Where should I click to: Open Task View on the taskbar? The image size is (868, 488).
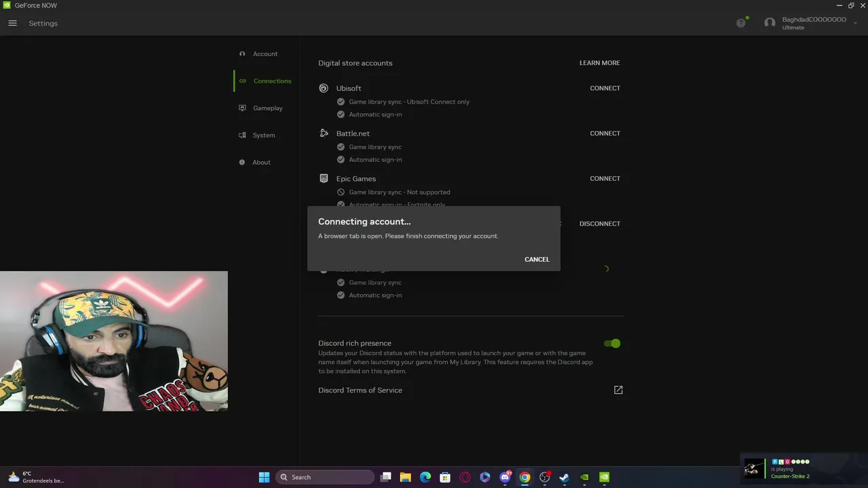click(386, 477)
